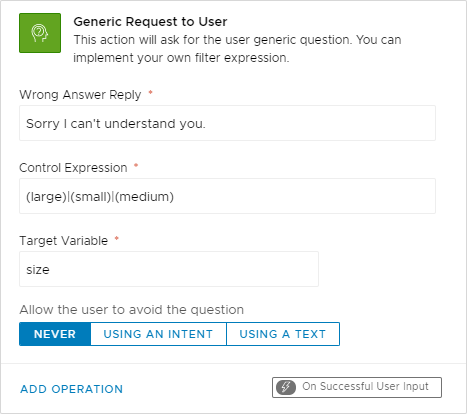
Task: Click the Control Expression label
Action: click(73, 168)
